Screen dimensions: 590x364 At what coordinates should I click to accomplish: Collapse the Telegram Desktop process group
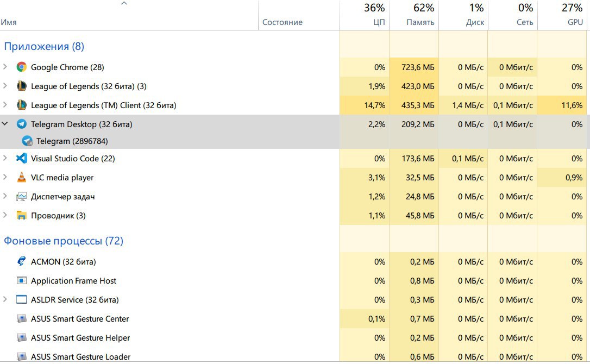pyautogui.click(x=5, y=123)
